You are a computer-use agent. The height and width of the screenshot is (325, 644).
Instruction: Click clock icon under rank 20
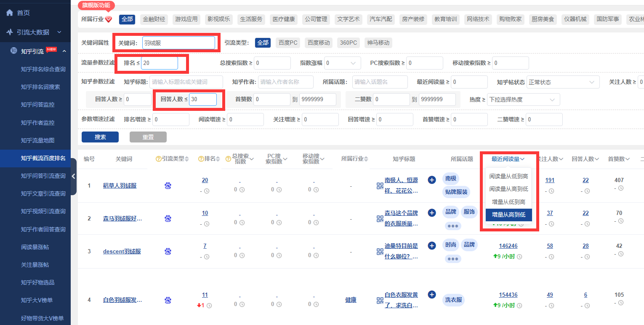coord(207,191)
